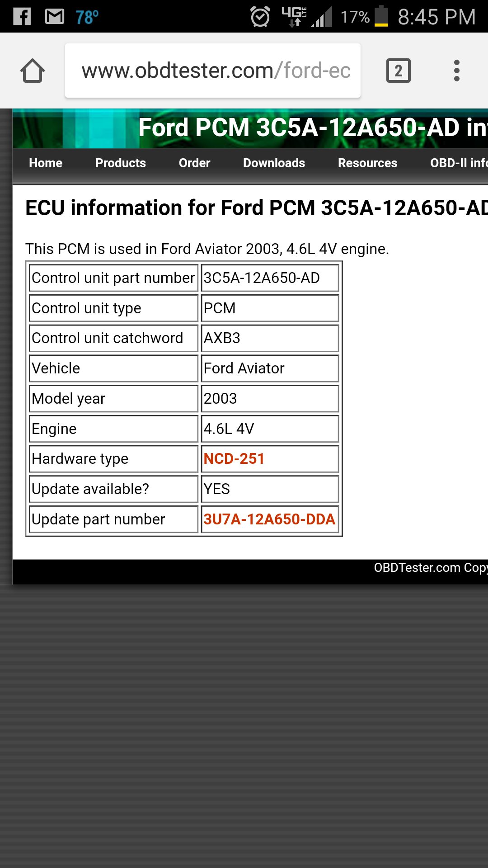Tap the 78° weather notification
This screenshot has height=868, width=488.
[x=87, y=17]
